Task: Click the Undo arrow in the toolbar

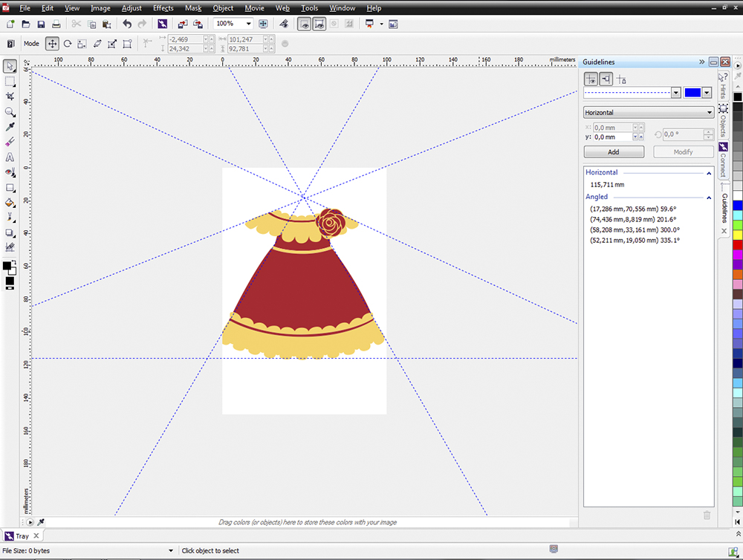Action: pyautogui.click(x=127, y=25)
